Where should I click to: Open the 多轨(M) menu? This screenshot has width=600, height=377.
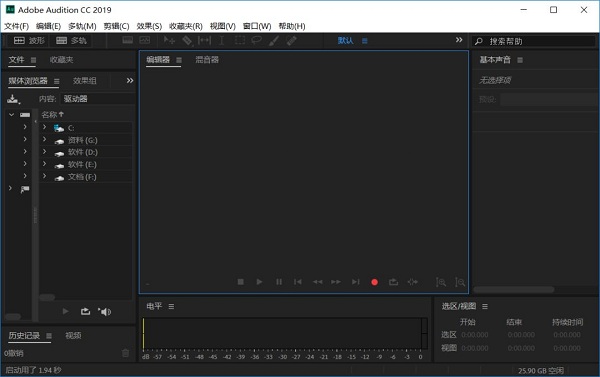pos(82,26)
